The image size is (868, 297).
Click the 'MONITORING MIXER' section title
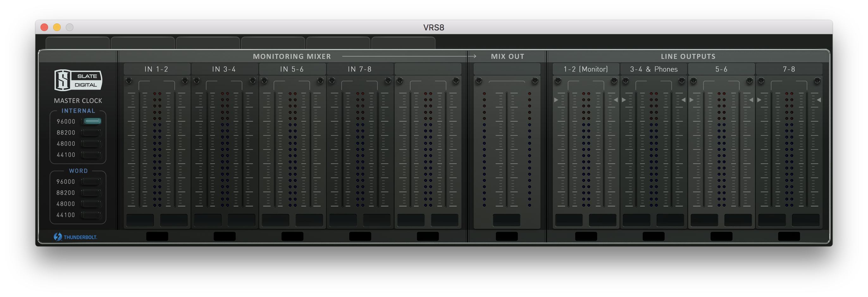click(292, 56)
